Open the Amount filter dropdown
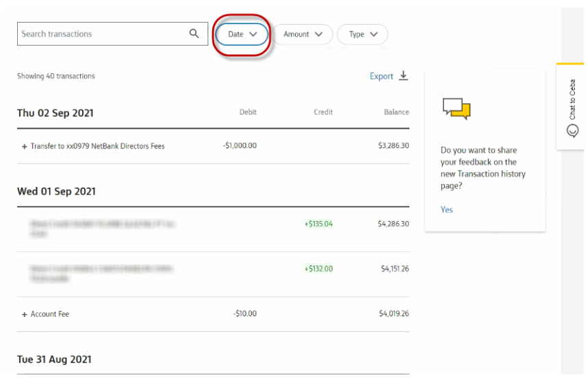 pyautogui.click(x=303, y=34)
